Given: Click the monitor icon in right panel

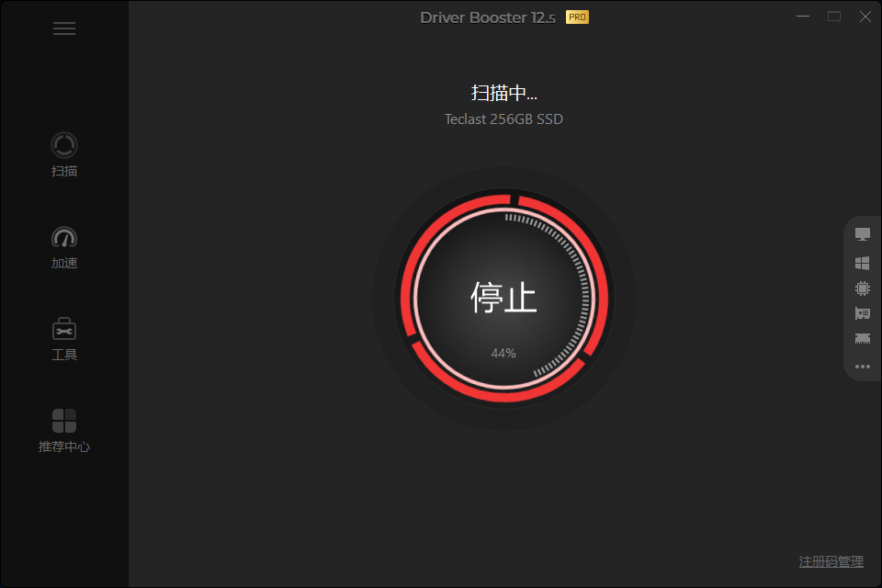Looking at the screenshot, I should click(863, 234).
